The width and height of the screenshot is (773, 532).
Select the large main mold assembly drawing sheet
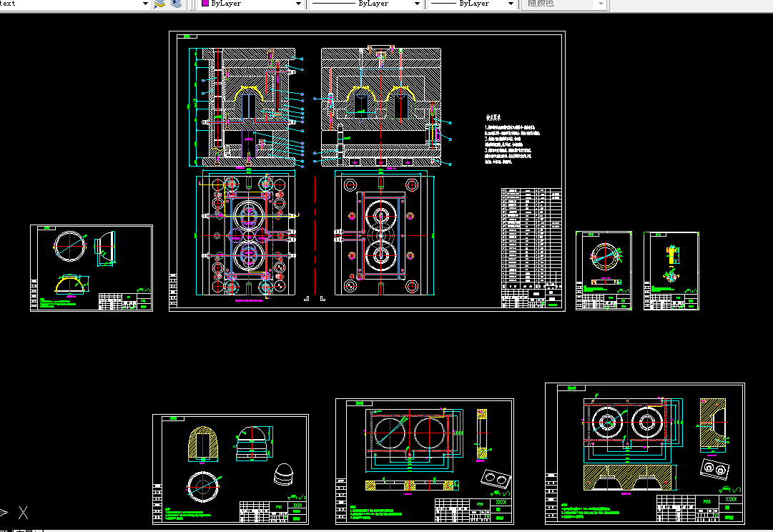point(367,171)
